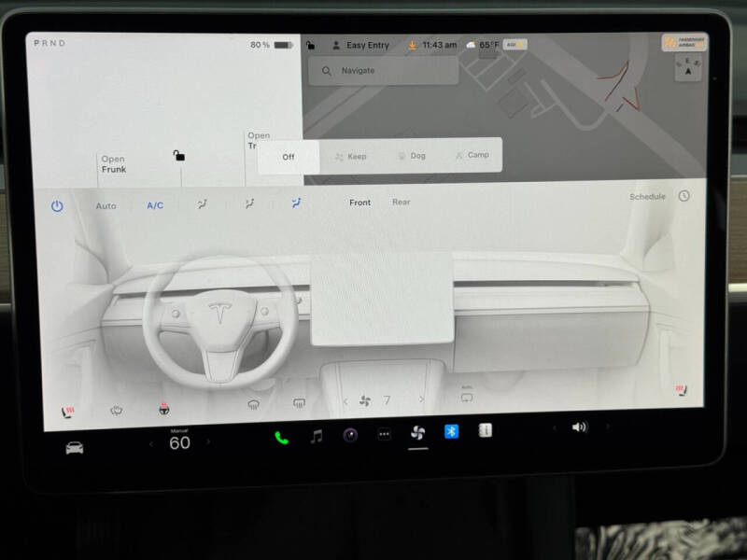This screenshot has width=747, height=560.
Task: Toggle A/C in the climate panel
Action: point(154,205)
